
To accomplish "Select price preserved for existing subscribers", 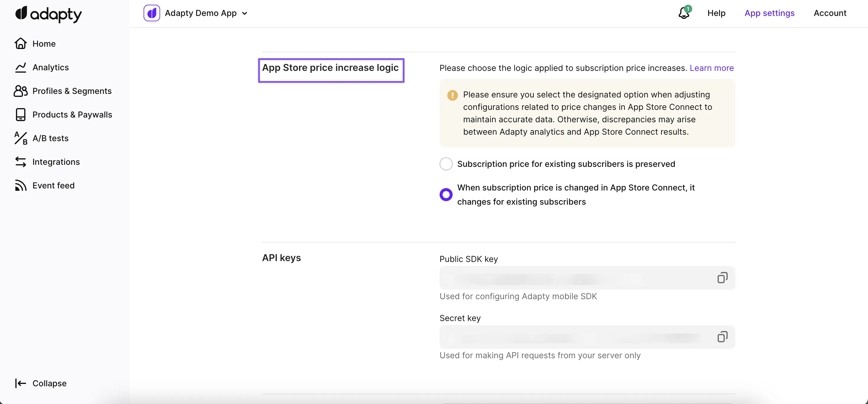I will pos(446,164).
